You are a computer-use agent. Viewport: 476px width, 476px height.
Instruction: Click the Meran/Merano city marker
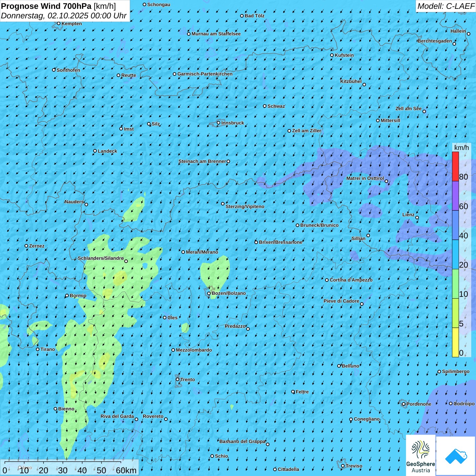coord(183,252)
